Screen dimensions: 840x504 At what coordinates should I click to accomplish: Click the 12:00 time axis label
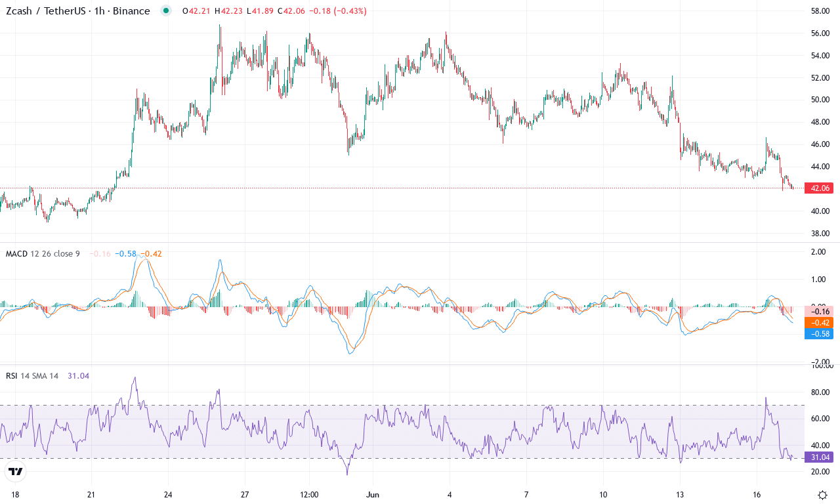(308, 494)
